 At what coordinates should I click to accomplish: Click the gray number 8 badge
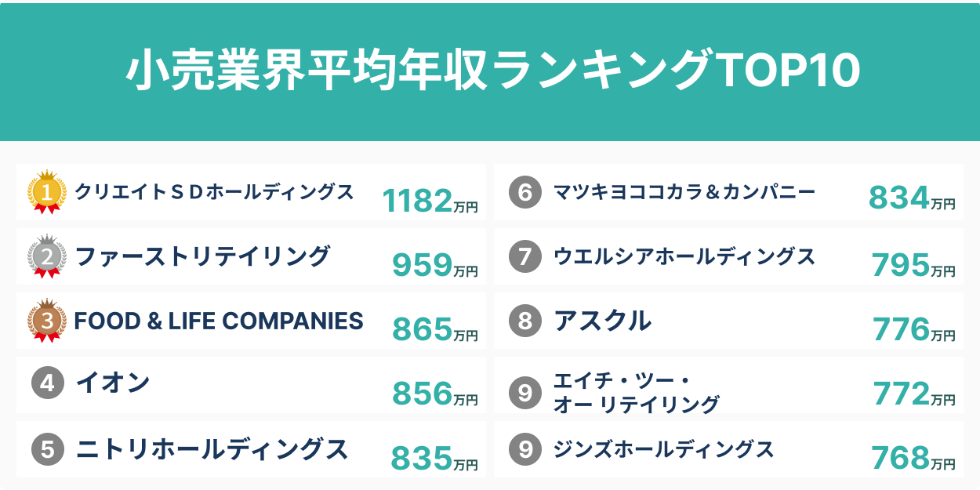524,321
